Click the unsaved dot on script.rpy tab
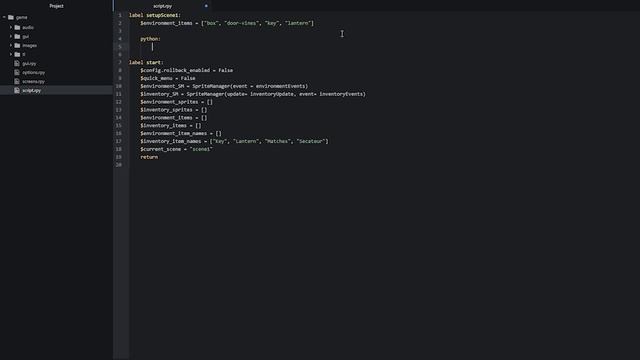 pos(206,6)
